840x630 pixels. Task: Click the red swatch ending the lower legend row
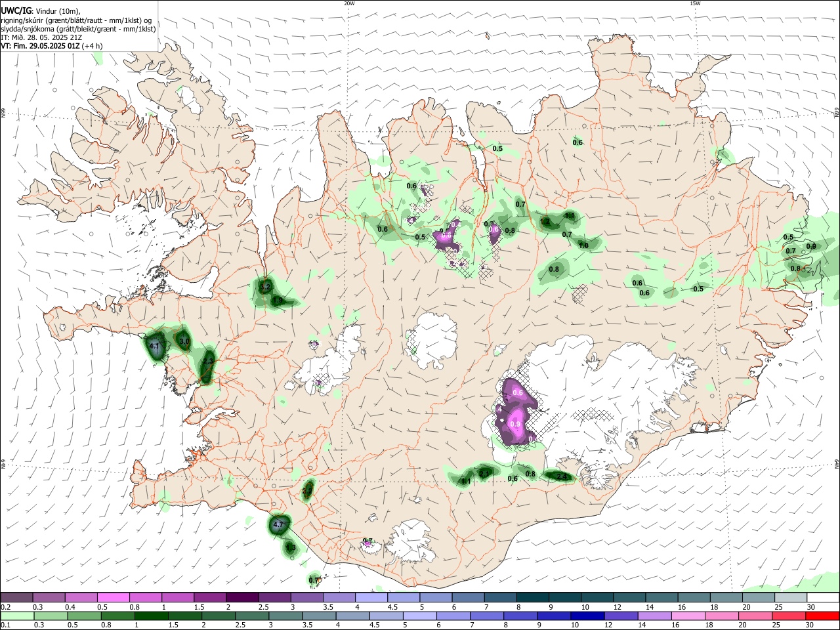point(823,616)
